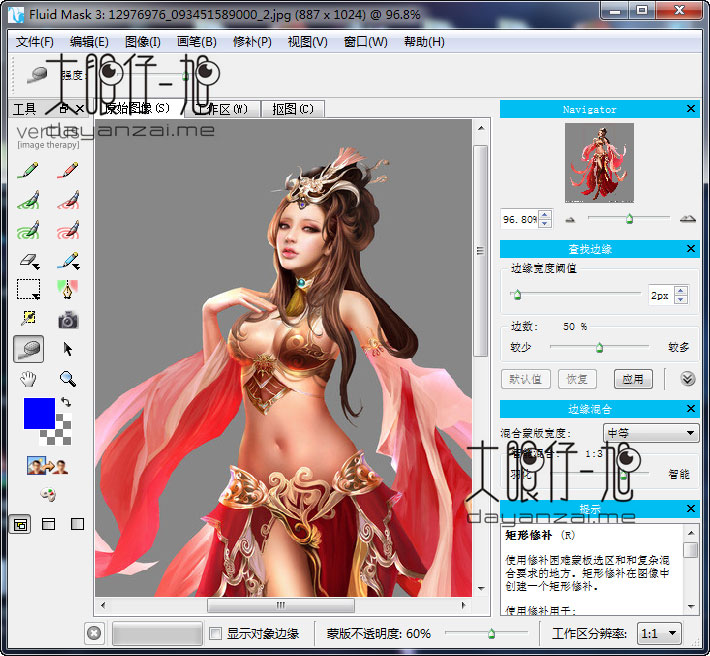The image size is (710, 656).
Task: Click the 提示 panel scroll down arrow
Action: click(x=691, y=607)
